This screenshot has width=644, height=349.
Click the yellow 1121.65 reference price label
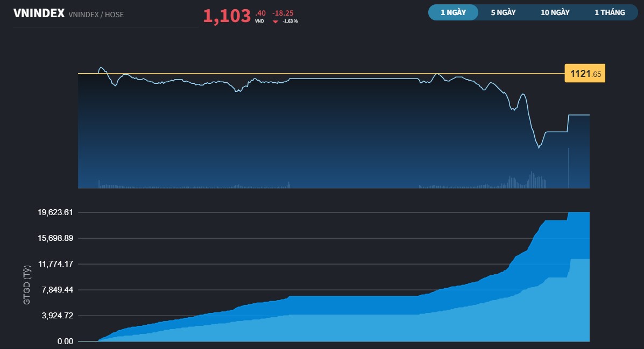click(x=585, y=74)
